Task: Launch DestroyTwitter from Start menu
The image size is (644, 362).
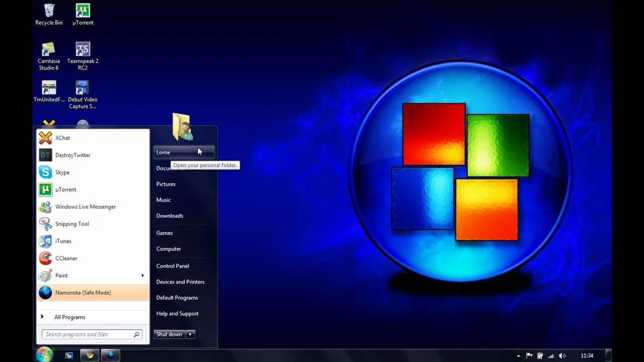Action: [x=93, y=155]
